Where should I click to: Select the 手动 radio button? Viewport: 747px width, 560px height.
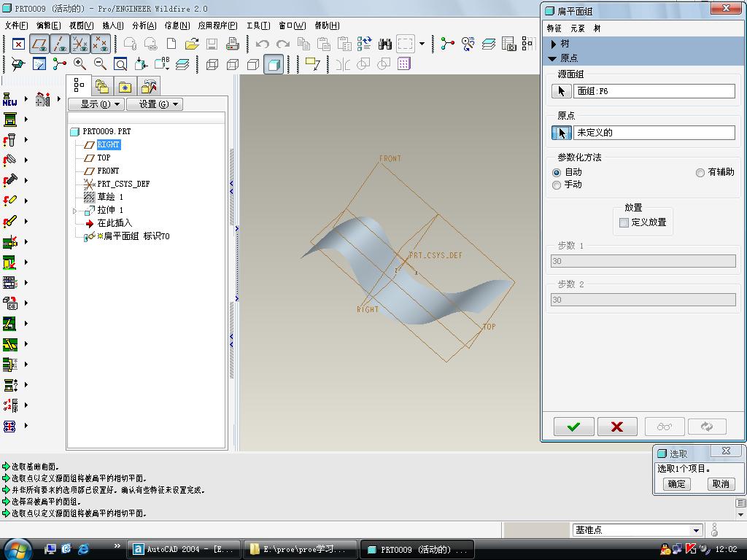click(557, 185)
